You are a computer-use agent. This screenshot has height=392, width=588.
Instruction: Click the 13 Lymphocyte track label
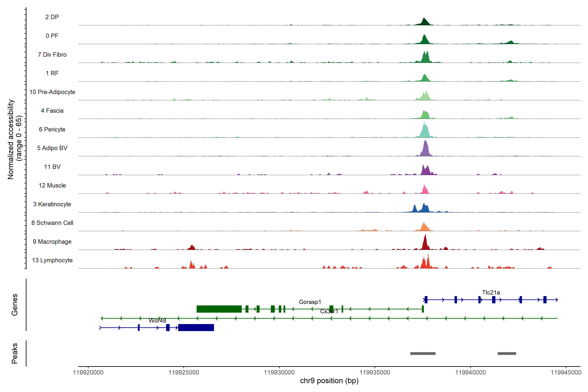(52, 260)
